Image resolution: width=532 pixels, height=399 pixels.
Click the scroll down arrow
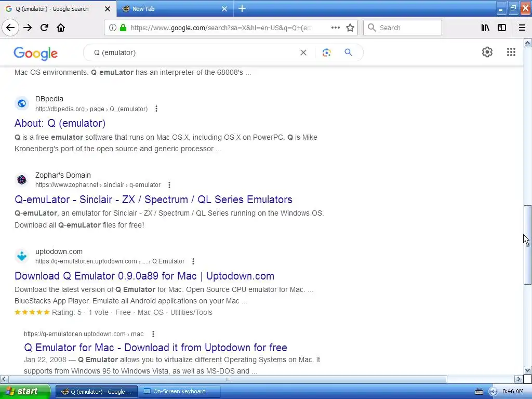click(x=527, y=370)
